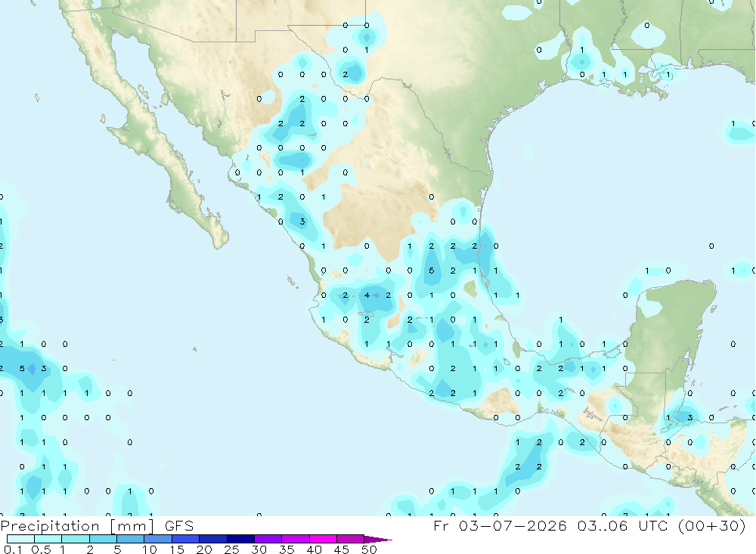Select the 0.5–1 mm legend color swatch

point(48,539)
